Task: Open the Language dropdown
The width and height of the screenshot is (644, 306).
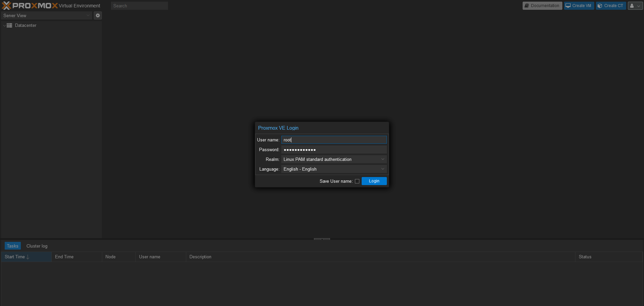Action: click(x=383, y=169)
